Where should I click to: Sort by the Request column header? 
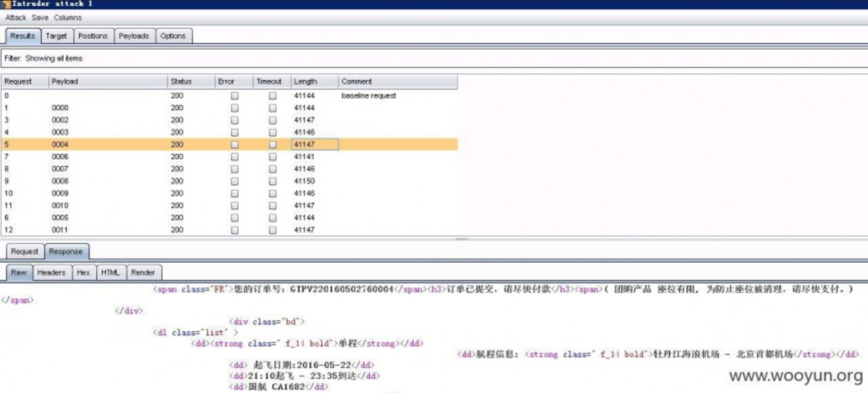click(24, 82)
